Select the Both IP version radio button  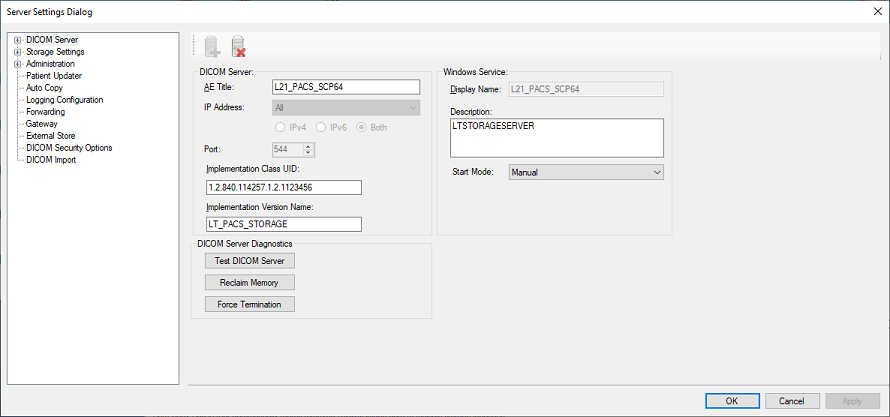(x=363, y=127)
